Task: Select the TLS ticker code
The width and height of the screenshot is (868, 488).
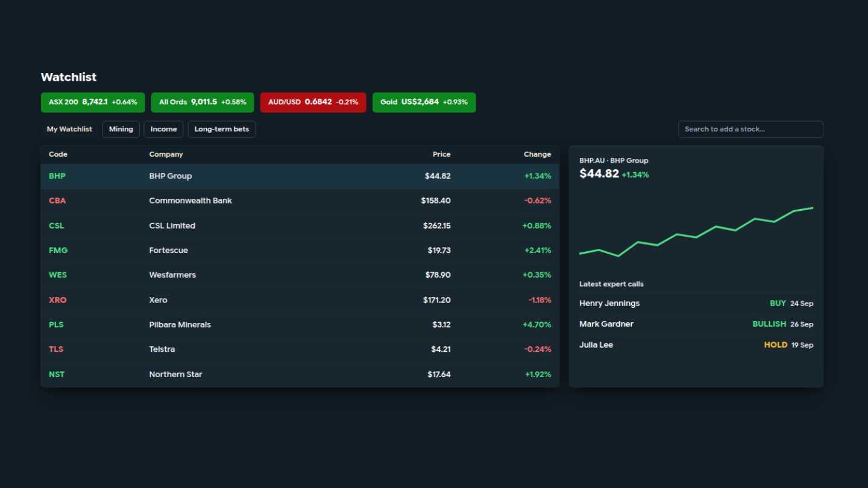Action: [56, 349]
